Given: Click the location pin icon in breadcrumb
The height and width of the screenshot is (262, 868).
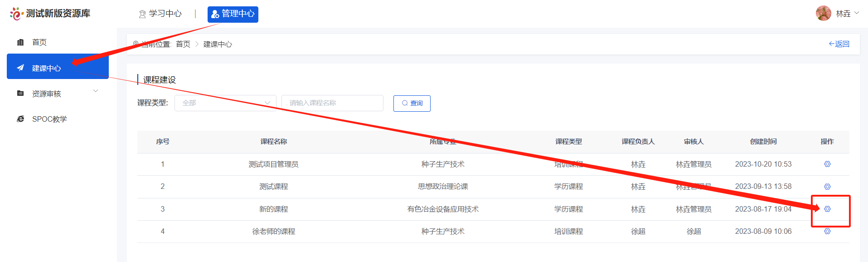Looking at the screenshot, I should pyautogui.click(x=136, y=44).
